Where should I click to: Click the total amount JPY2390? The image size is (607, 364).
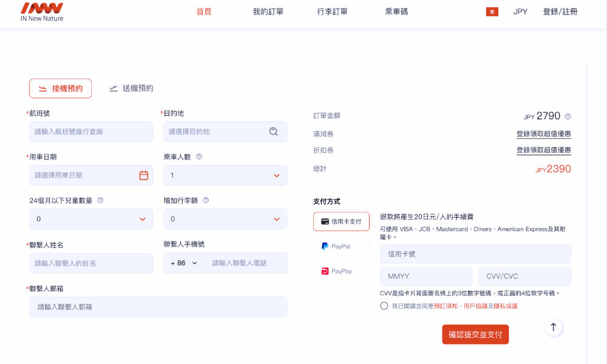tap(553, 169)
